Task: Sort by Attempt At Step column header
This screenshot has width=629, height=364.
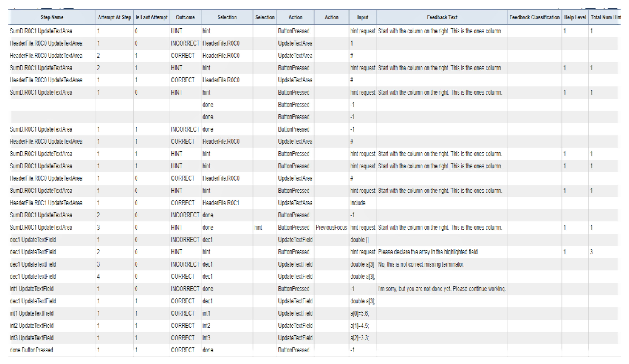Action: click(x=114, y=17)
